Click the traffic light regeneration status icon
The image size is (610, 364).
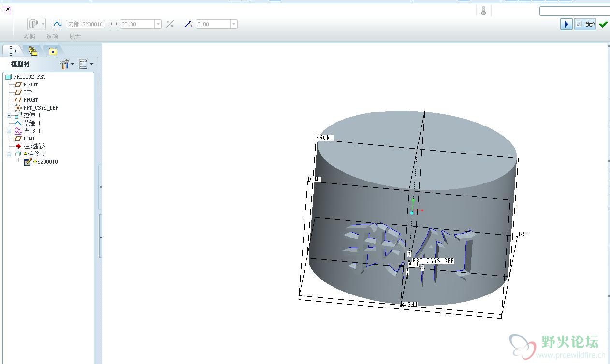click(483, 11)
